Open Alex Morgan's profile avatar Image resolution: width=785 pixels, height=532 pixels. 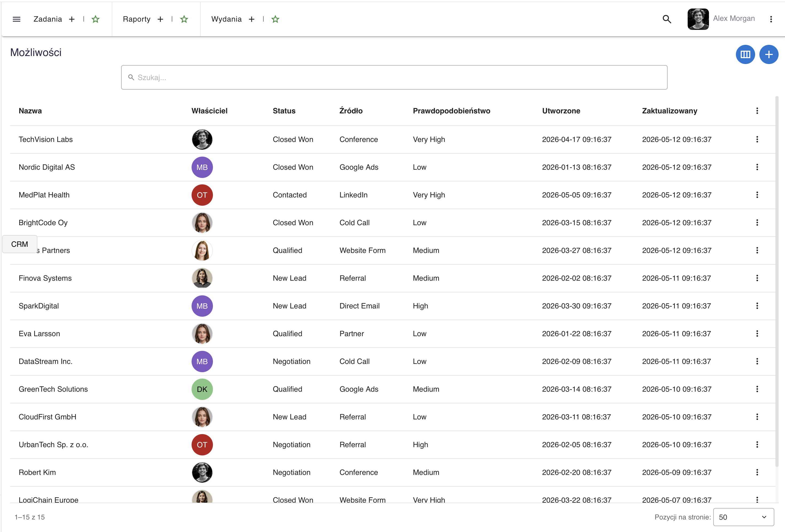[698, 19]
